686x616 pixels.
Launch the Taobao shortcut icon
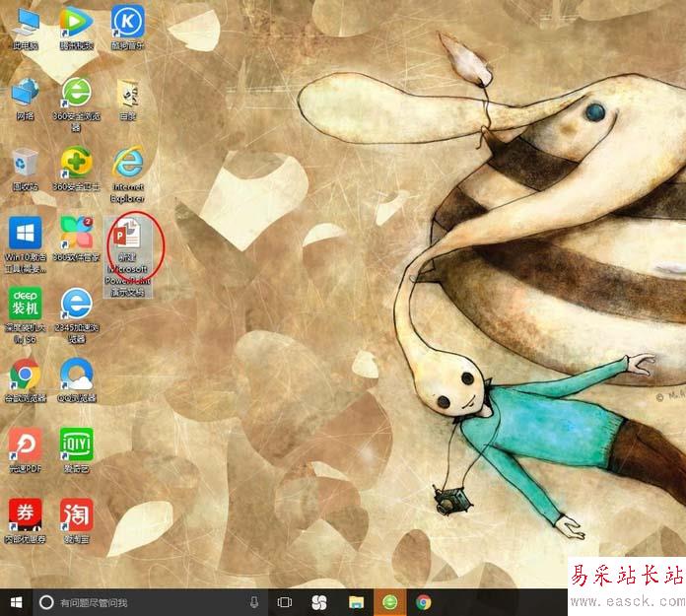[77, 521]
